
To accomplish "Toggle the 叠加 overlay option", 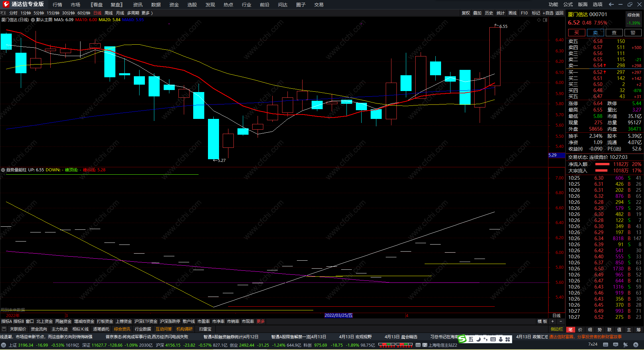I will click(477, 13).
